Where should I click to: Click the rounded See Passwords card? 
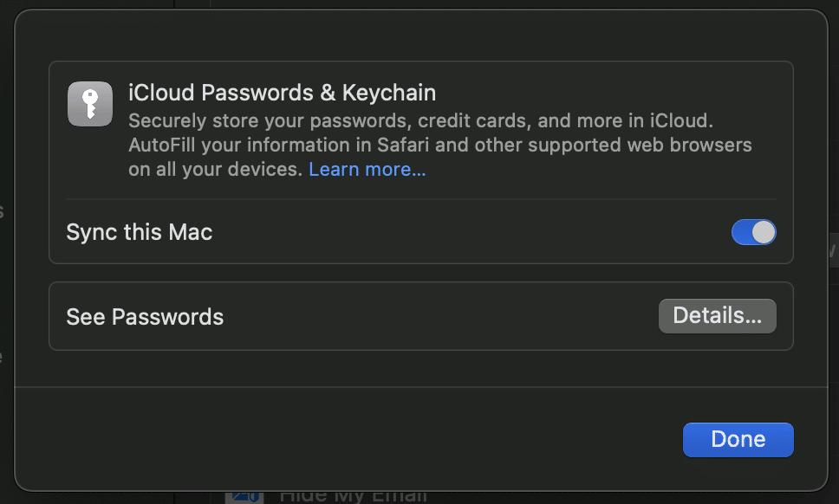421,316
